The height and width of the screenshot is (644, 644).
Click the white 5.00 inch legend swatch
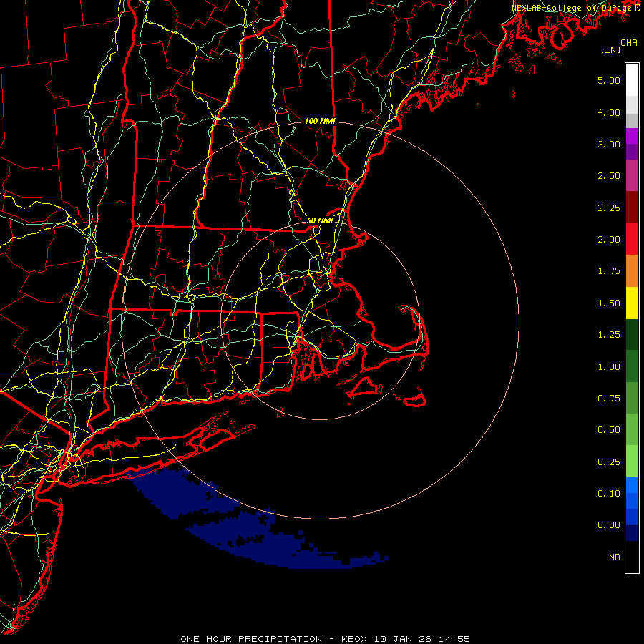click(x=632, y=80)
